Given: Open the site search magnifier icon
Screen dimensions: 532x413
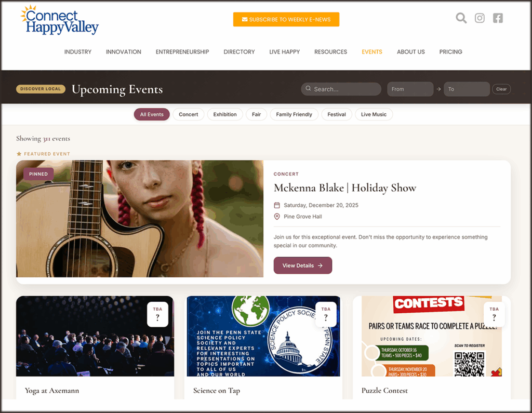Looking at the screenshot, I should tap(461, 18).
